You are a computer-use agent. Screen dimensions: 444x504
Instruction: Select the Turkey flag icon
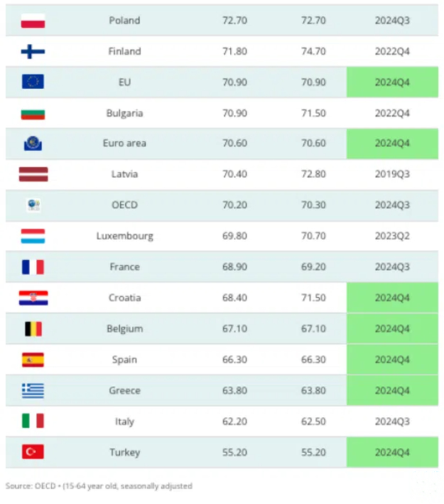(33, 451)
